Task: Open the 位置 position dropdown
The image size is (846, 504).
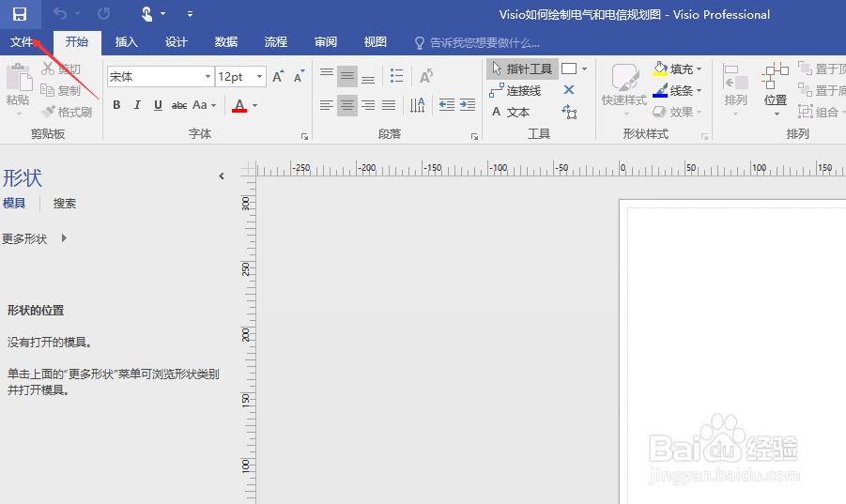Action: (776, 89)
